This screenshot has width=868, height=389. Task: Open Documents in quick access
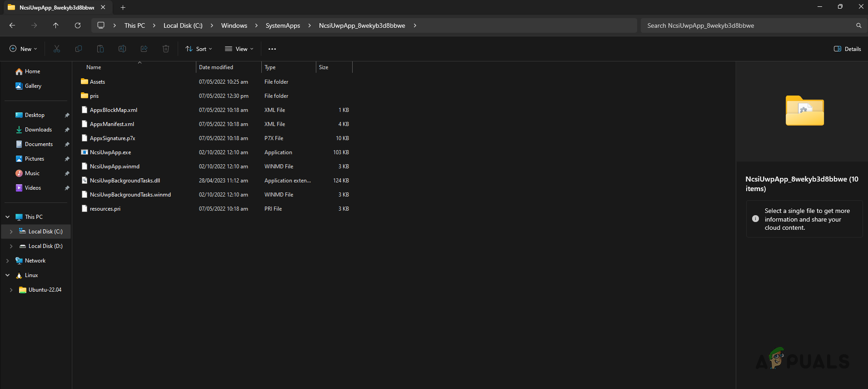pyautogui.click(x=34, y=144)
